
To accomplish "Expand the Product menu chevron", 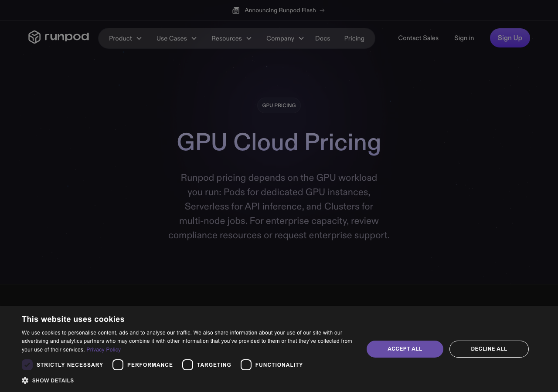I will click(x=139, y=38).
